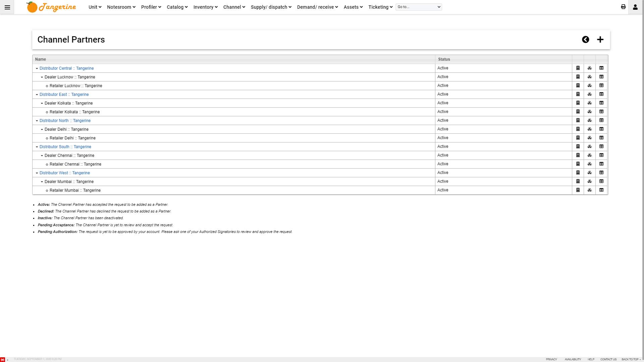Viewport: 644px width, 362px height.
Task: Open the Unit menu
Action: (x=95, y=7)
